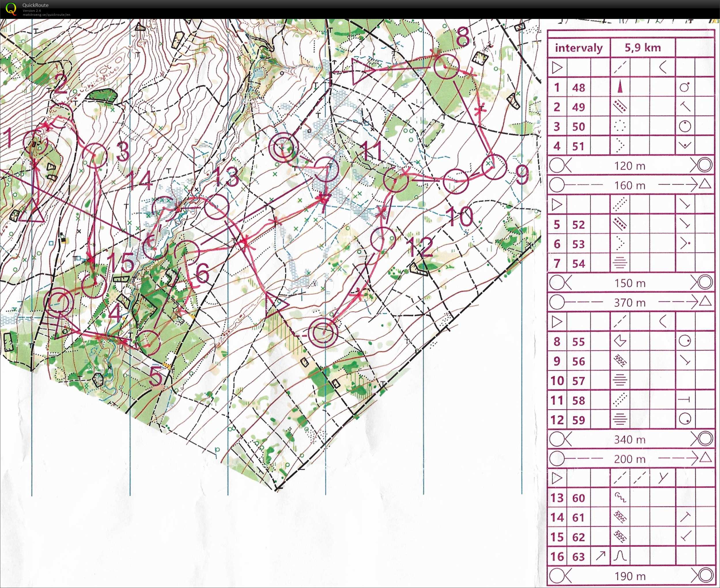
Task: Click control code 63 in description table
Action: pyautogui.click(x=579, y=557)
